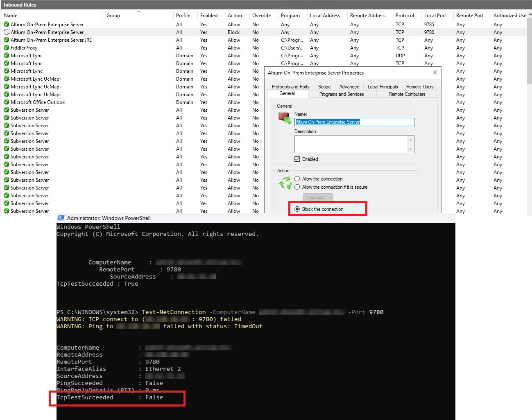Sort by the Local Port column header
The height and width of the screenshot is (420, 532).
438,16
